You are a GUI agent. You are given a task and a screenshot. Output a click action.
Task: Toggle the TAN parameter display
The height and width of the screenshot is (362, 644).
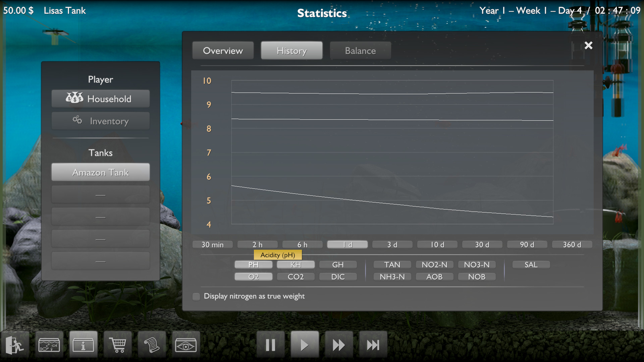[392, 264]
